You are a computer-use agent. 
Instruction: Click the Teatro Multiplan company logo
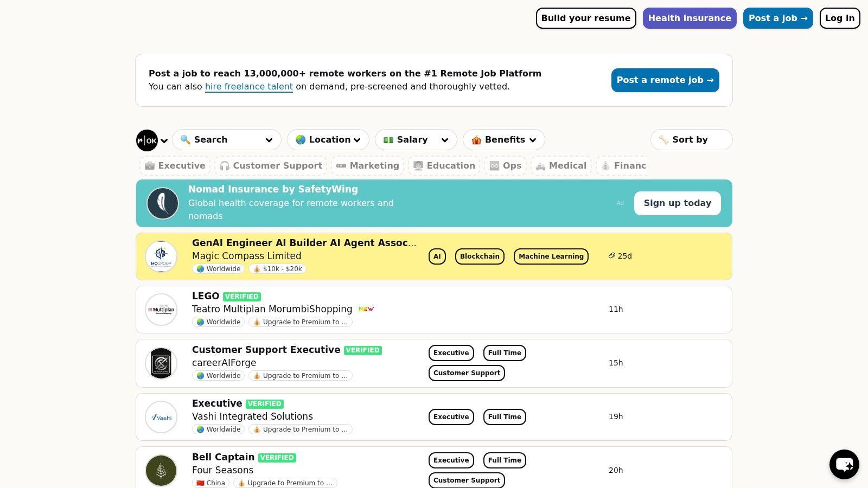161,310
